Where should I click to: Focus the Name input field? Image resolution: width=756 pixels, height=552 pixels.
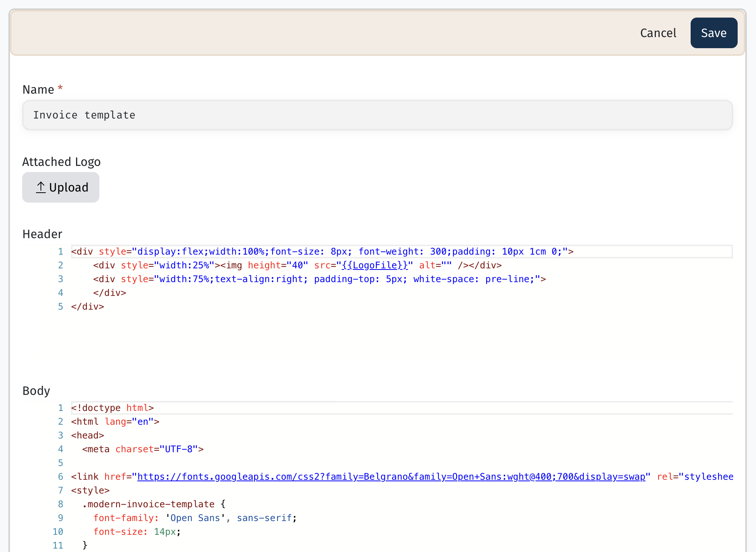tap(378, 115)
